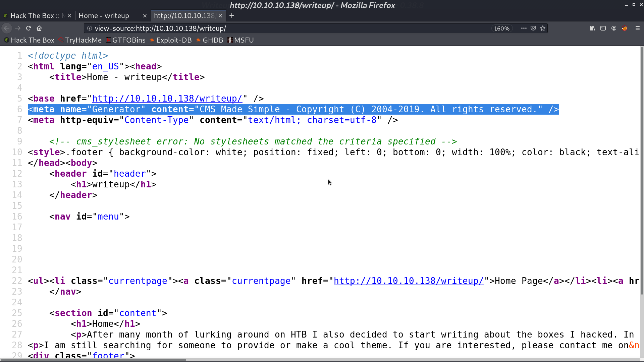Go back to the previous page

[7, 28]
